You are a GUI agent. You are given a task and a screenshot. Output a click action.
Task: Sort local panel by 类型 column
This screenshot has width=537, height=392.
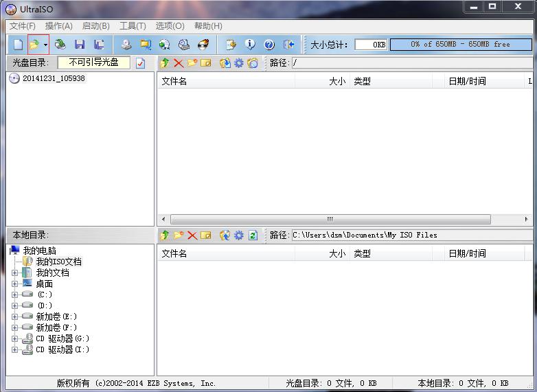coord(391,253)
